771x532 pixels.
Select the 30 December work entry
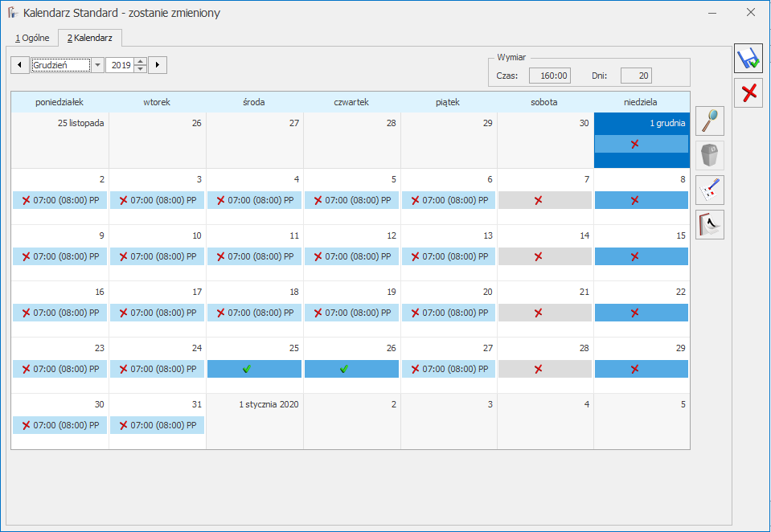[60, 425]
